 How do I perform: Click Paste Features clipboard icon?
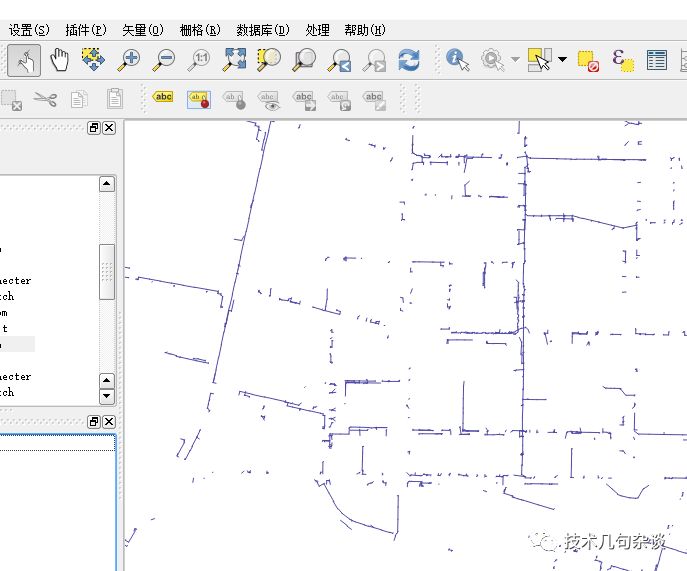pos(115,98)
